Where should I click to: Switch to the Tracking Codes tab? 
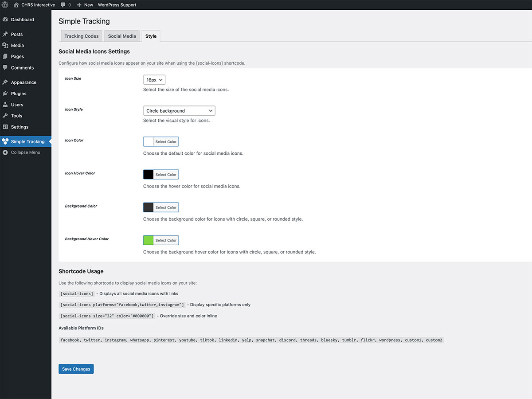coord(82,36)
